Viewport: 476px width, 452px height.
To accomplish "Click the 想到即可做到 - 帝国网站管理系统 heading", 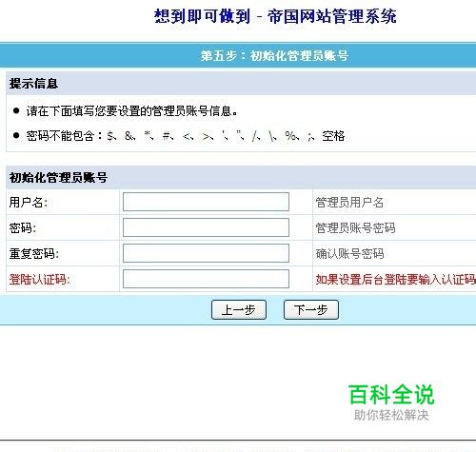I will [275, 16].
